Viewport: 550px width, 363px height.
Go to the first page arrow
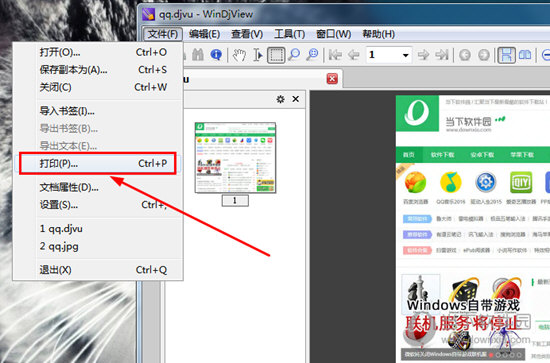point(335,55)
